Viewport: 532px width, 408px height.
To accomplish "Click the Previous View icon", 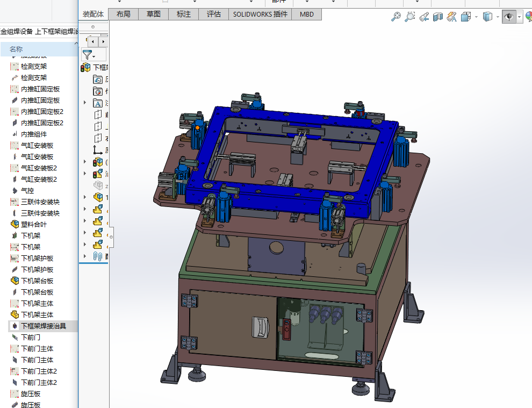I will click(x=425, y=17).
